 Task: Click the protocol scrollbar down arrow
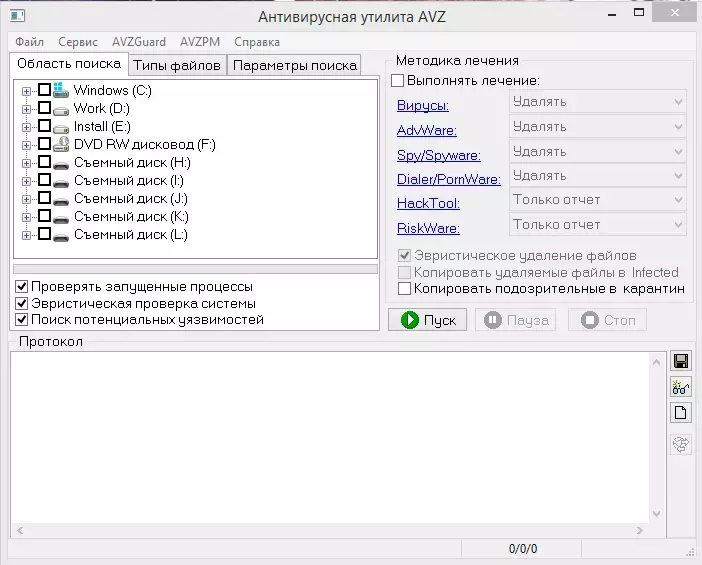pos(656,514)
